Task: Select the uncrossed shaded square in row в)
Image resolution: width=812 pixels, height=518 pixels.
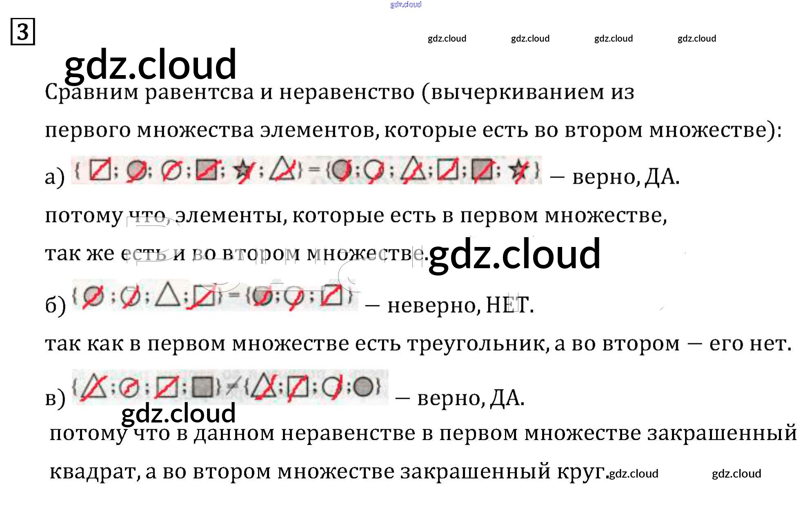Action: [203, 387]
